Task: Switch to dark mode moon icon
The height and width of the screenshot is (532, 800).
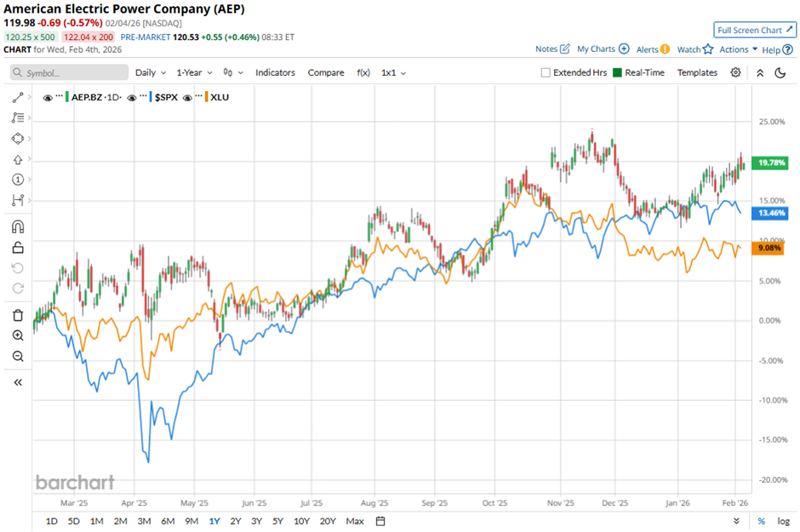Action: [780, 73]
